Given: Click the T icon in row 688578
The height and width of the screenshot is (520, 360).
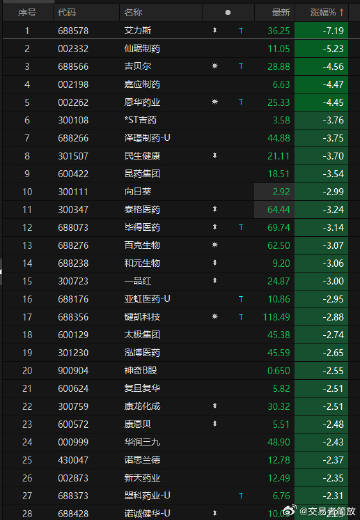Looking at the screenshot, I should 241,31.
